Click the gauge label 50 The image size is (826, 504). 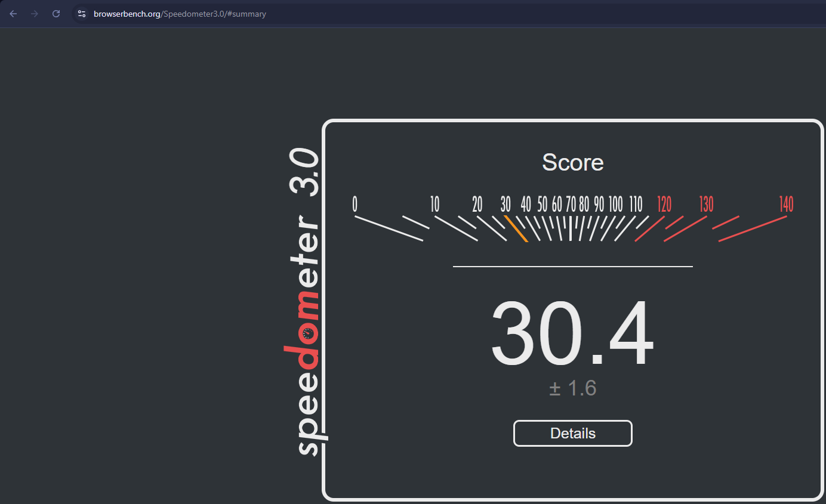click(x=542, y=205)
